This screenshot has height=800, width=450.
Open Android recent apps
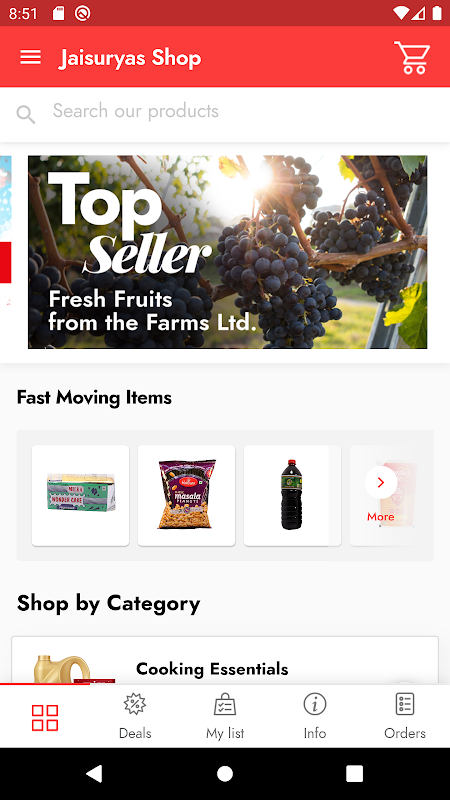tap(355, 773)
